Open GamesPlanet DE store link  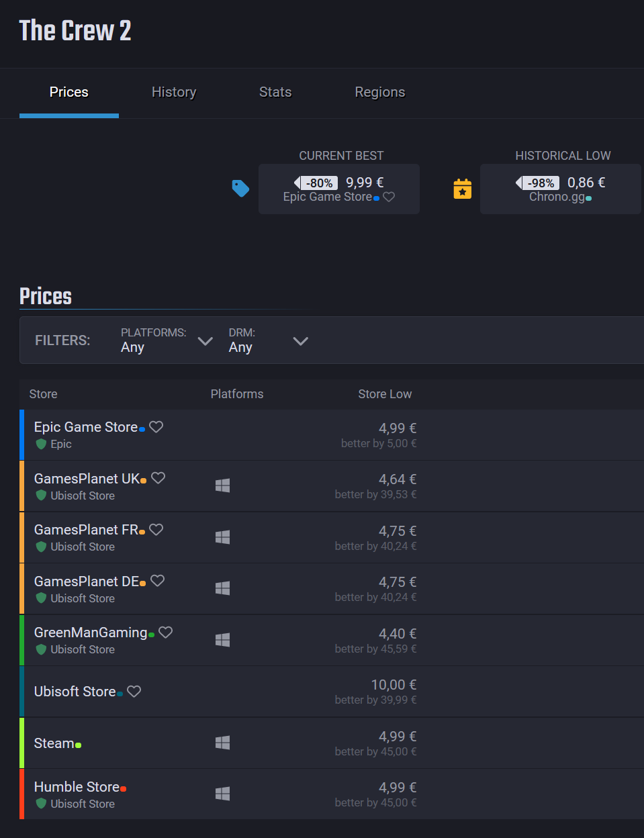(x=87, y=581)
